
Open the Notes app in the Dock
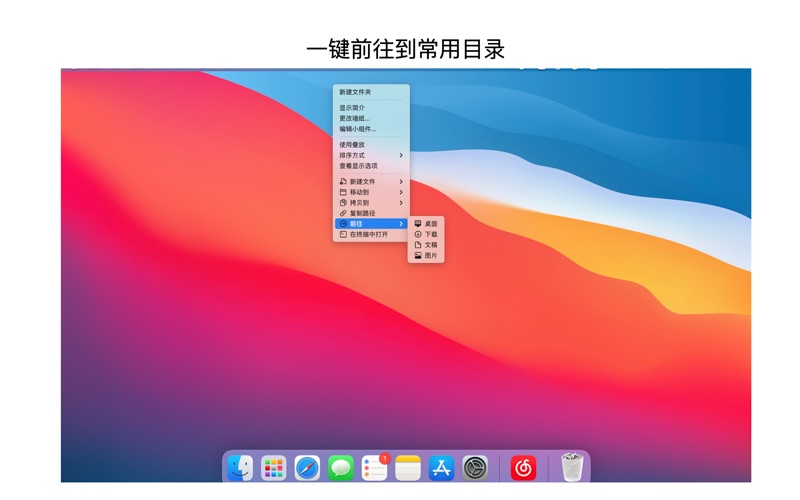(408, 467)
